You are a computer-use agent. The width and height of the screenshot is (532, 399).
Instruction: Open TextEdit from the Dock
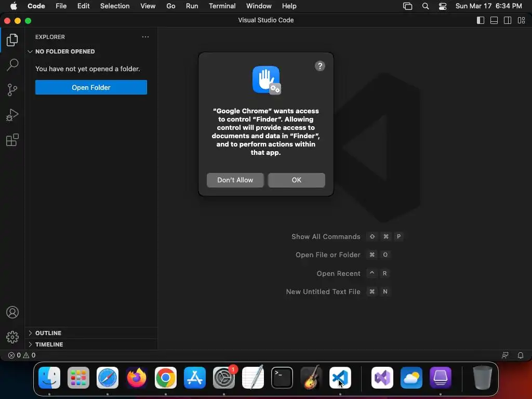tap(253, 378)
